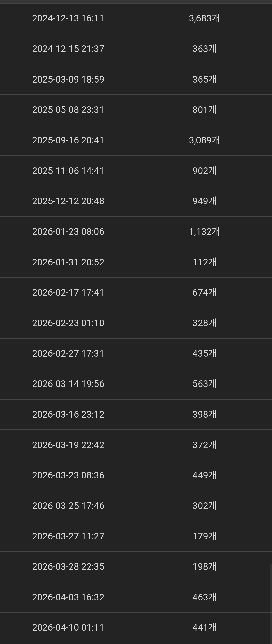Select the 112개 count cell

(x=204, y=262)
